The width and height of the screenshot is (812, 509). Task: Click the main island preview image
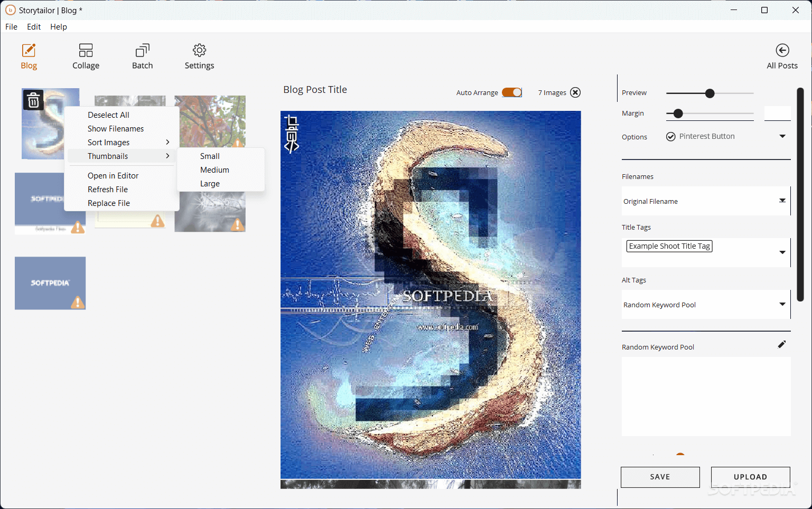(431, 295)
